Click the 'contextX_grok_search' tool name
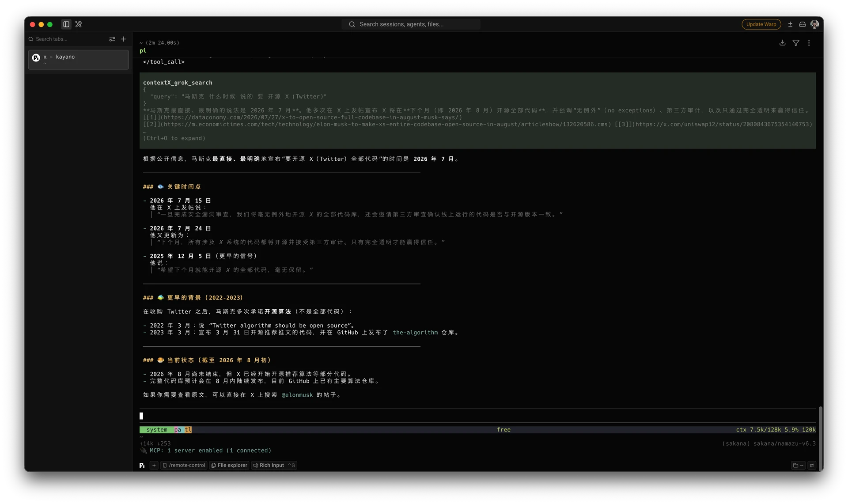 tap(178, 83)
